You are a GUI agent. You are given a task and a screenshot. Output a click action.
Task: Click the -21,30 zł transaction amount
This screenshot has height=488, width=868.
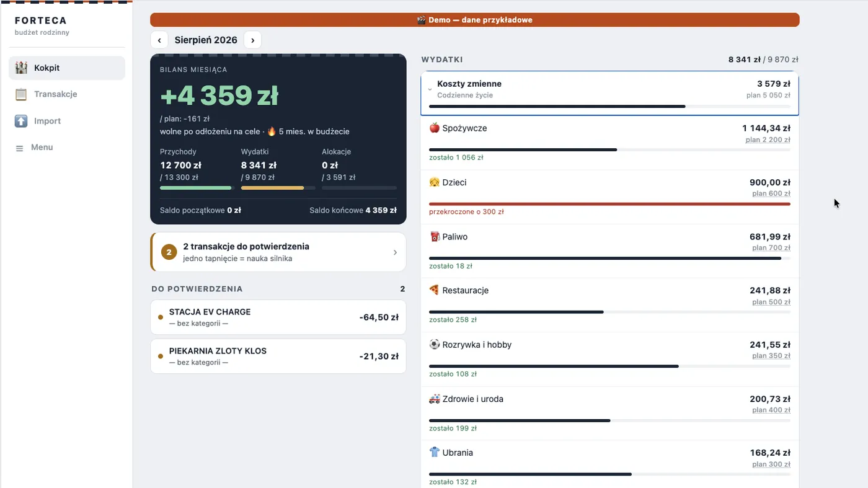point(379,357)
